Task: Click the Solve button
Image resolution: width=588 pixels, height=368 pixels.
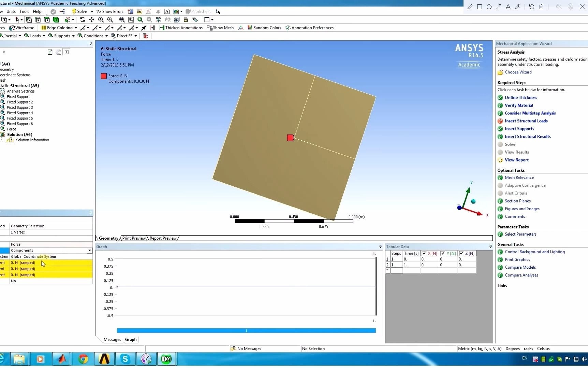Action: coord(82,11)
